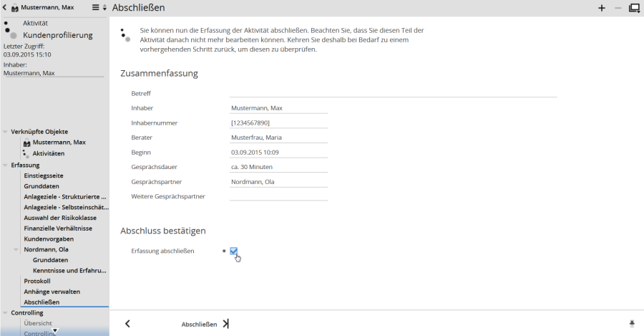The width and height of the screenshot is (644, 336).
Task: Open linked Aktivitäten in the sidebar
Action: [x=48, y=153]
